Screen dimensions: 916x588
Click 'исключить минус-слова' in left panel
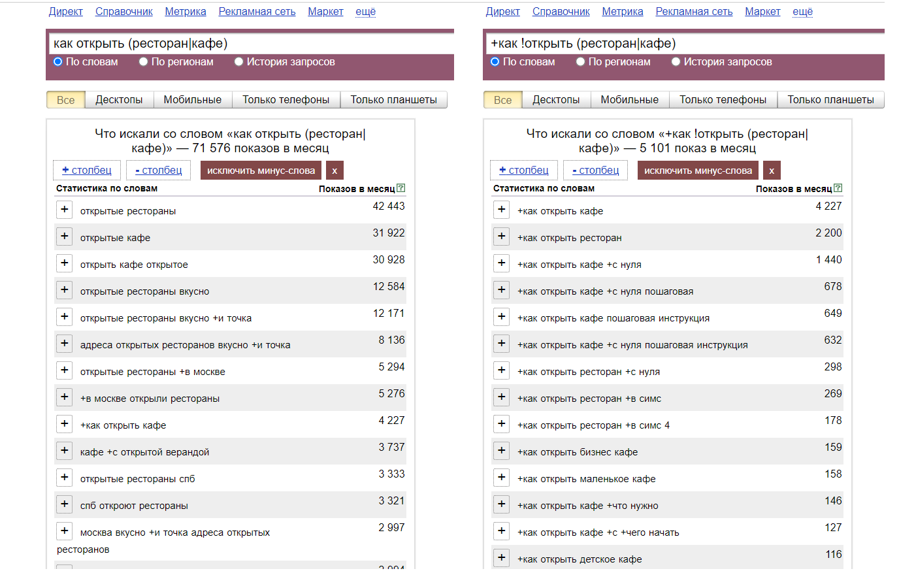tap(261, 171)
